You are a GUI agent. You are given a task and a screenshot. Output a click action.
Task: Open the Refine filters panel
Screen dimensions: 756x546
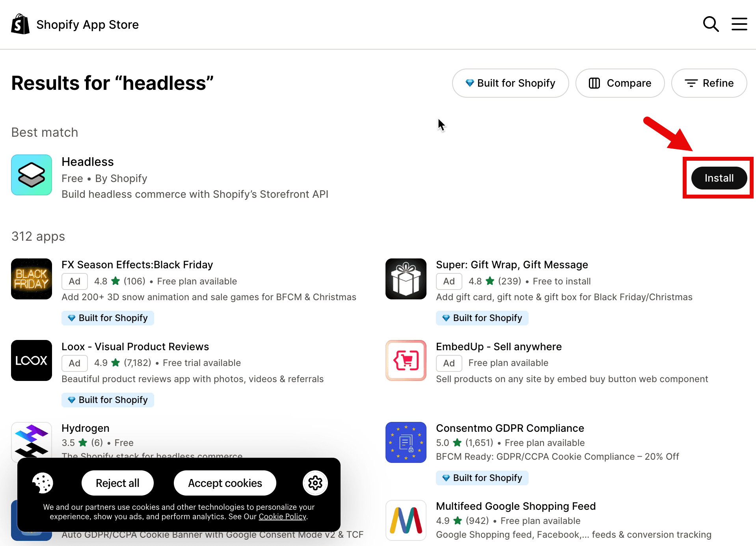(x=709, y=83)
